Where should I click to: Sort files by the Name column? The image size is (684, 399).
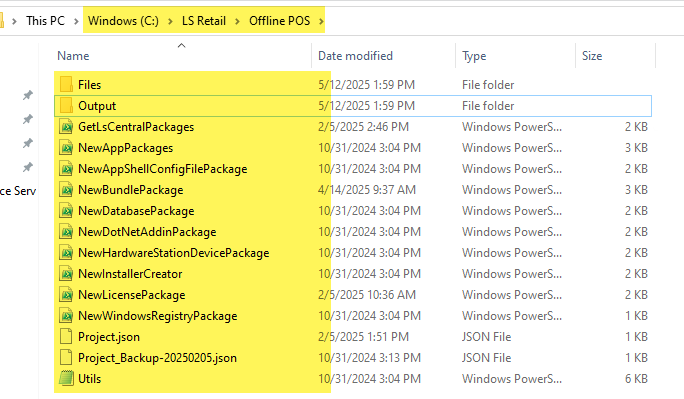73,56
